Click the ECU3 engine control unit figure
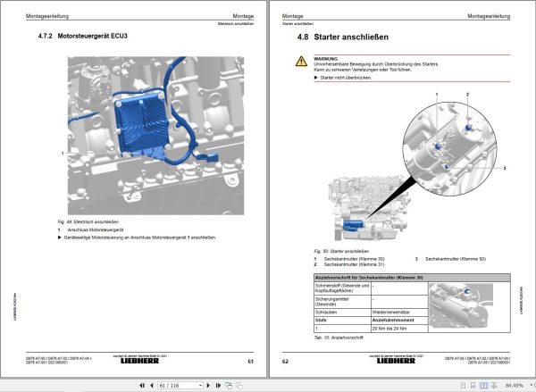This screenshot has width=536, height=392. (x=155, y=136)
